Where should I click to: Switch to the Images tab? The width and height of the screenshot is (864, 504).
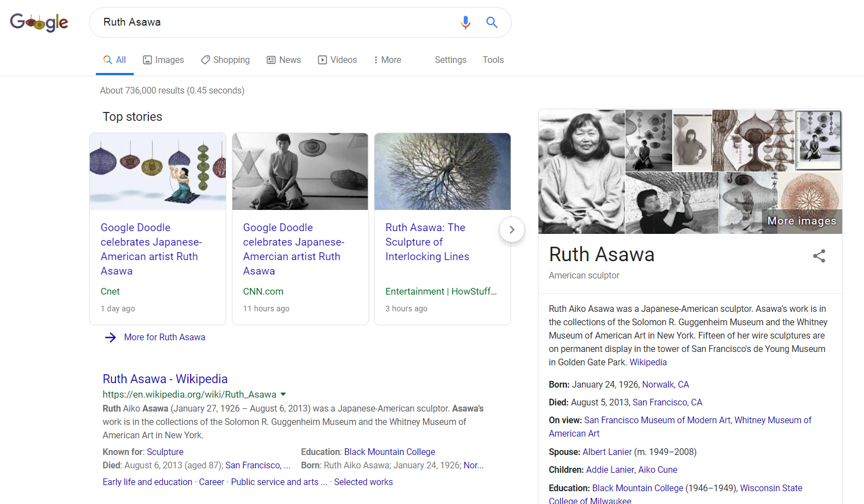(x=163, y=60)
